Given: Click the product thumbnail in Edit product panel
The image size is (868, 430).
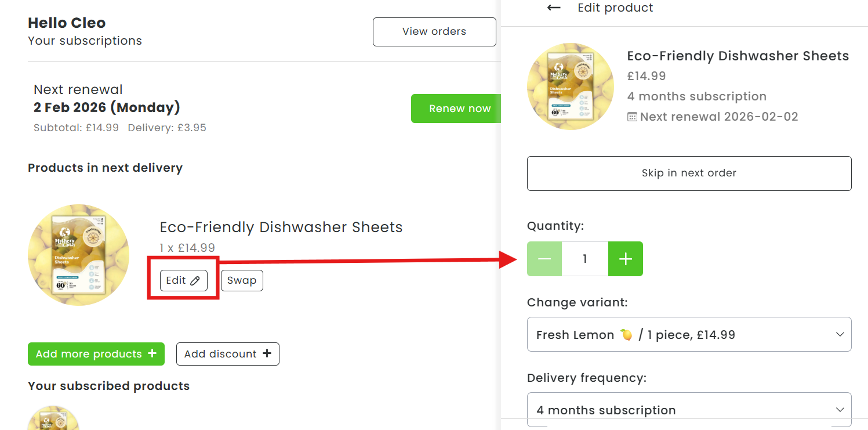Looking at the screenshot, I should pos(570,86).
